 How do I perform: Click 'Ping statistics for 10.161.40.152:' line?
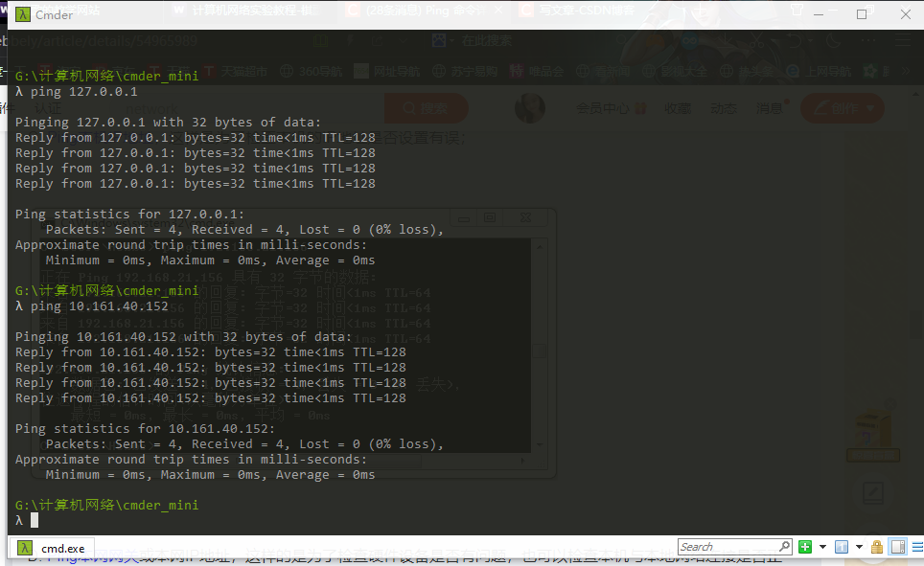point(145,429)
